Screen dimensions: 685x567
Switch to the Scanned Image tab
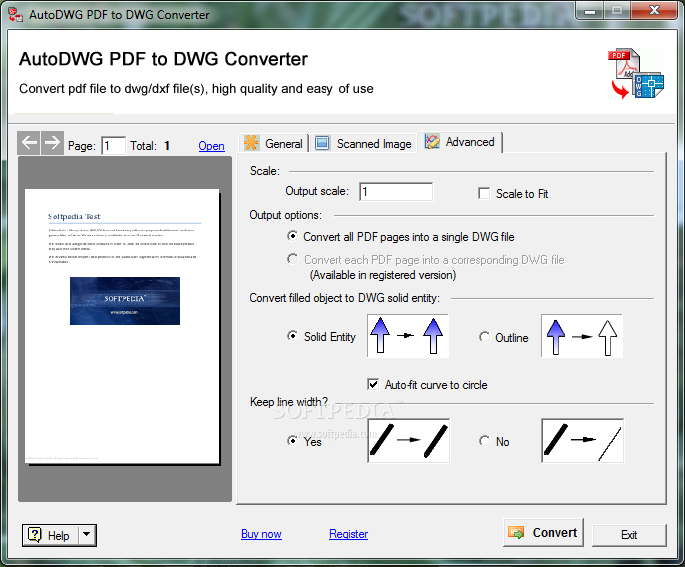coord(363,143)
